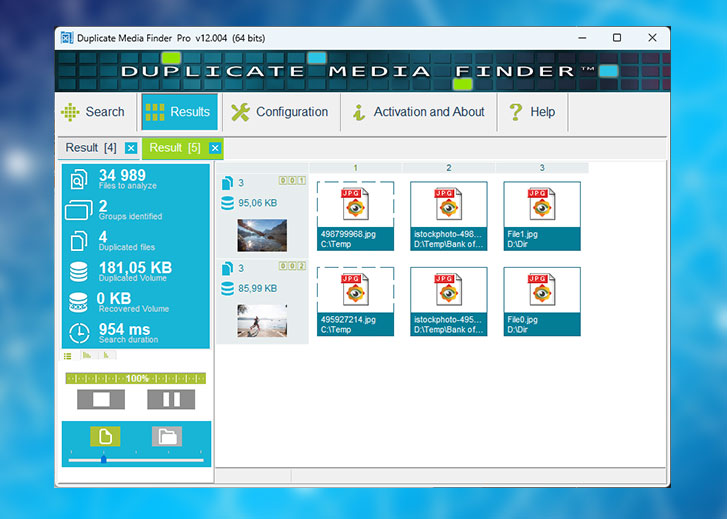727x519 pixels.
Task: Select File0.jpg in D:\Dir
Action: point(542,301)
